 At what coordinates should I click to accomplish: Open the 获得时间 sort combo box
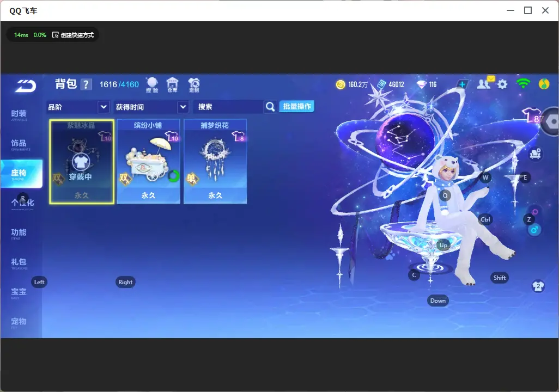pos(151,107)
